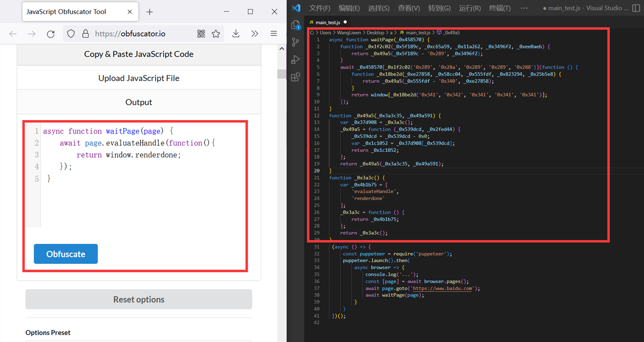Screen dimensions: 644x342
Task: Open the site padlock security icon
Action: coord(86,33)
